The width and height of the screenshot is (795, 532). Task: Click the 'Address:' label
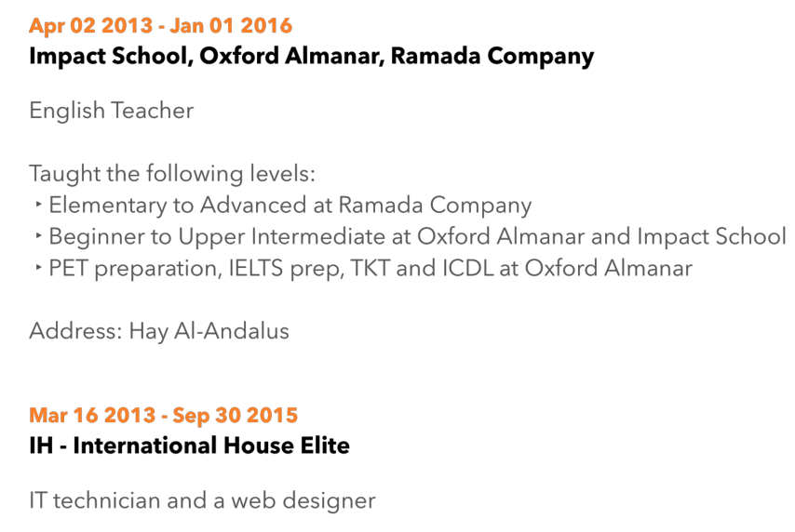(74, 331)
